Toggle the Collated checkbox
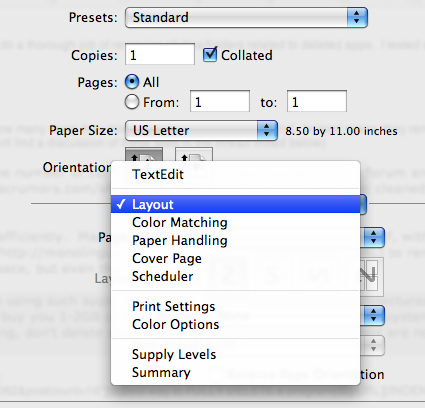Screen dimensions: 425x408 (x=210, y=54)
